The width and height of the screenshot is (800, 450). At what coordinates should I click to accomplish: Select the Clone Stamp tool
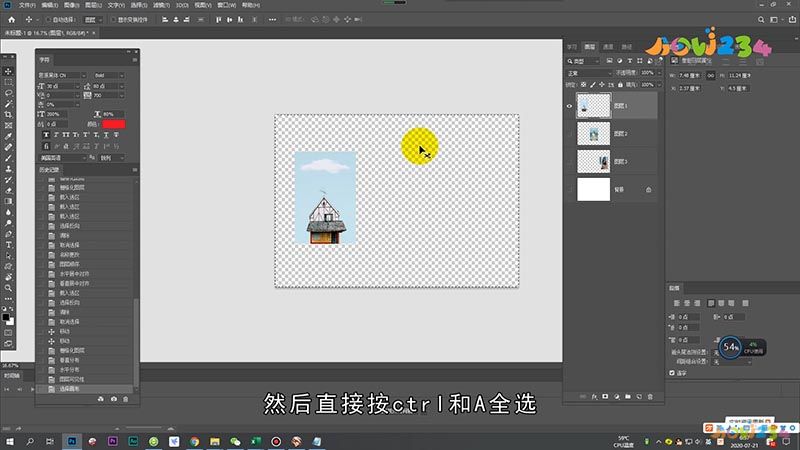click(8, 169)
